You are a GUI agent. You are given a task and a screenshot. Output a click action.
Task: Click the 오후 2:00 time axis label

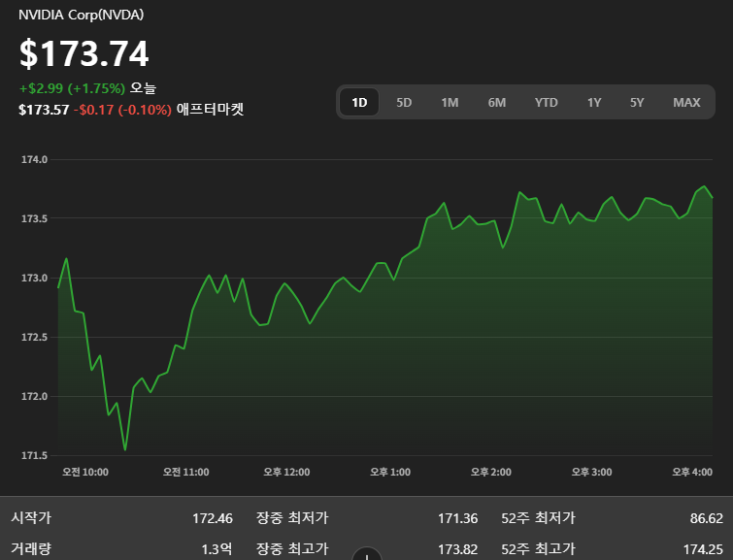coord(491,472)
